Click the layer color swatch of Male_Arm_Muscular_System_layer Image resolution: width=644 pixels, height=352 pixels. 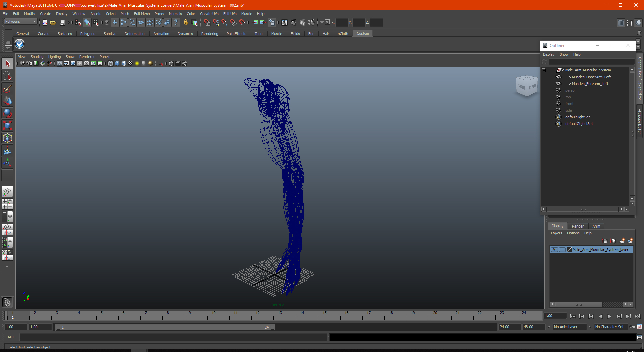click(x=569, y=250)
